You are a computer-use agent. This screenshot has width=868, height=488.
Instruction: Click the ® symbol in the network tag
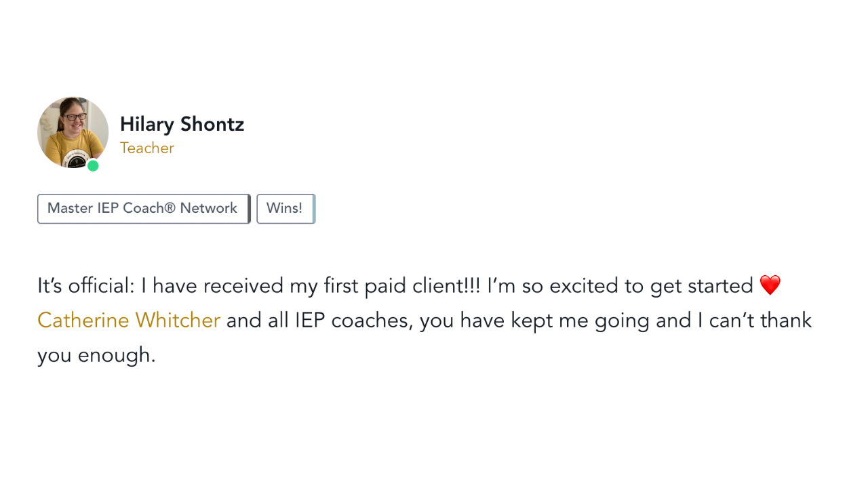169,208
